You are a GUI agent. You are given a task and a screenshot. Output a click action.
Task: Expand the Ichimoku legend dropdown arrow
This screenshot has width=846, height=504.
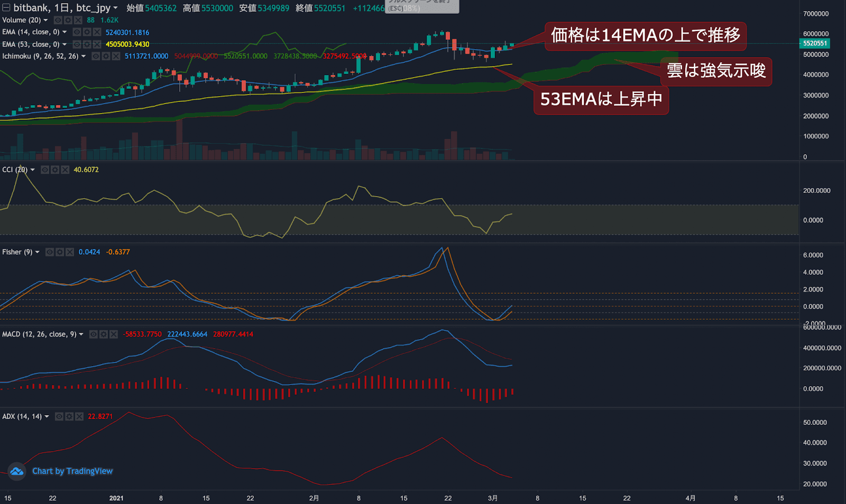pos(84,56)
